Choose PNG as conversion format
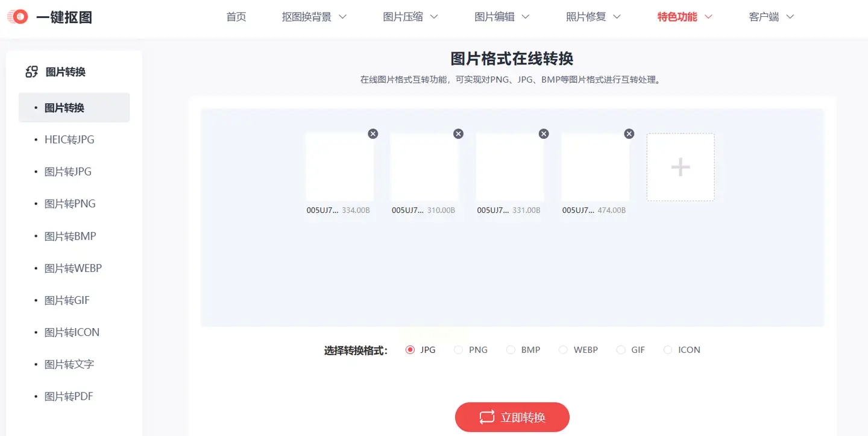 click(x=459, y=350)
